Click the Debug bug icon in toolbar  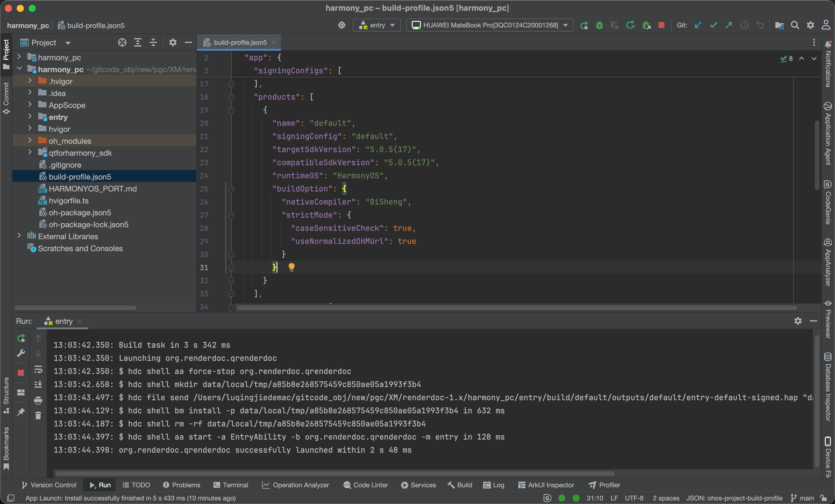click(599, 25)
